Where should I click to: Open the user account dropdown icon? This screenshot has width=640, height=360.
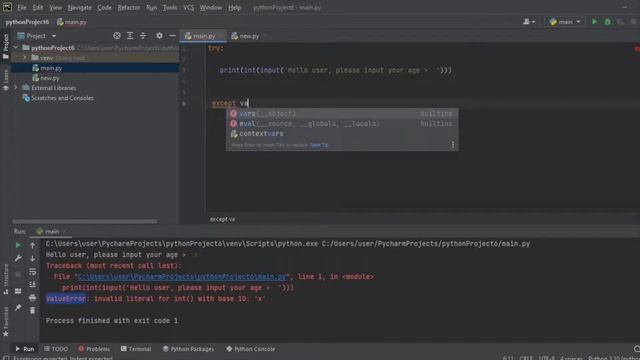click(529, 22)
